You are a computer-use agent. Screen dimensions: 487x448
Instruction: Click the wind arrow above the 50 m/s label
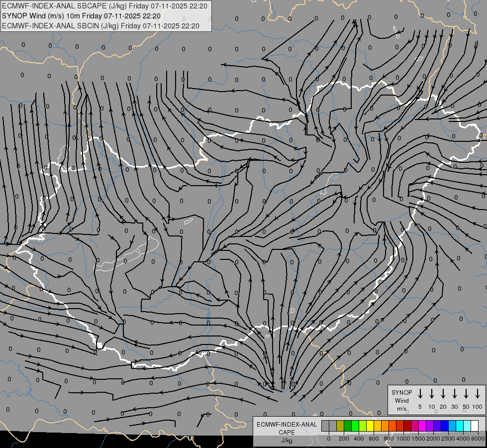(466, 393)
